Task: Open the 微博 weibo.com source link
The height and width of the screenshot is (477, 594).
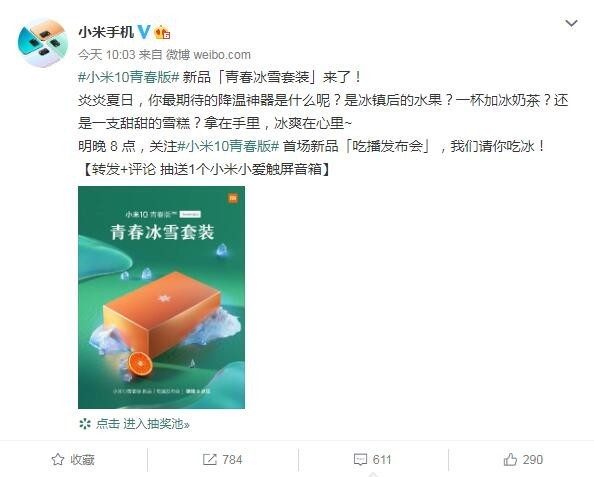Action: tap(208, 55)
